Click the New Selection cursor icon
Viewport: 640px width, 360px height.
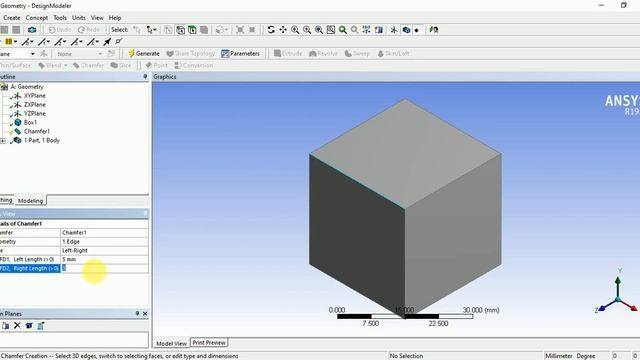pyautogui.click(x=137, y=30)
